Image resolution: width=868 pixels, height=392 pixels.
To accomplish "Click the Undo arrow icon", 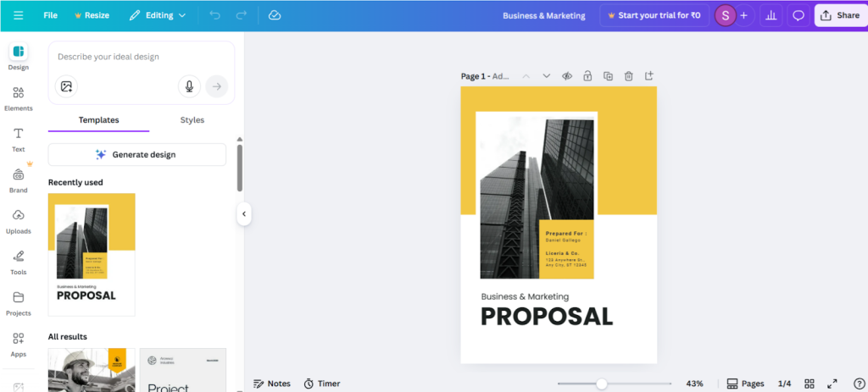I will point(214,15).
